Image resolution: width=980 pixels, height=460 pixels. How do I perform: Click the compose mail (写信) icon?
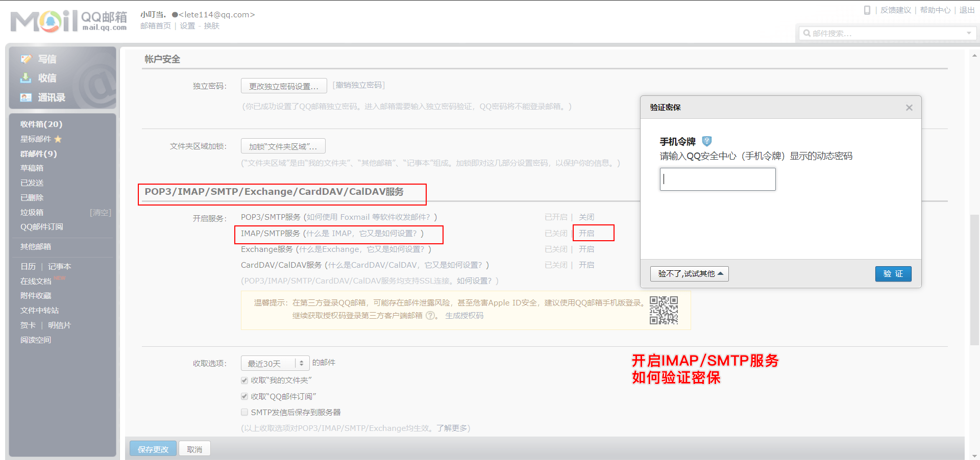(x=26, y=59)
